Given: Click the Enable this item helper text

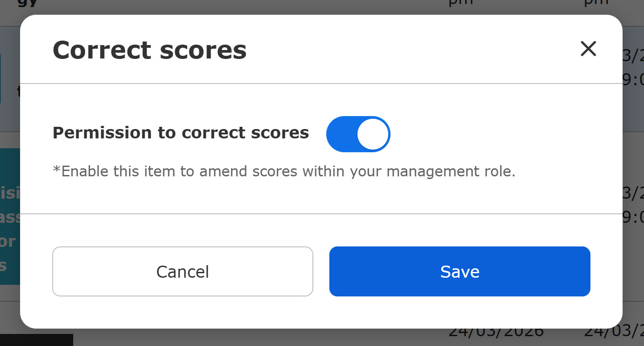Looking at the screenshot, I should click(284, 171).
